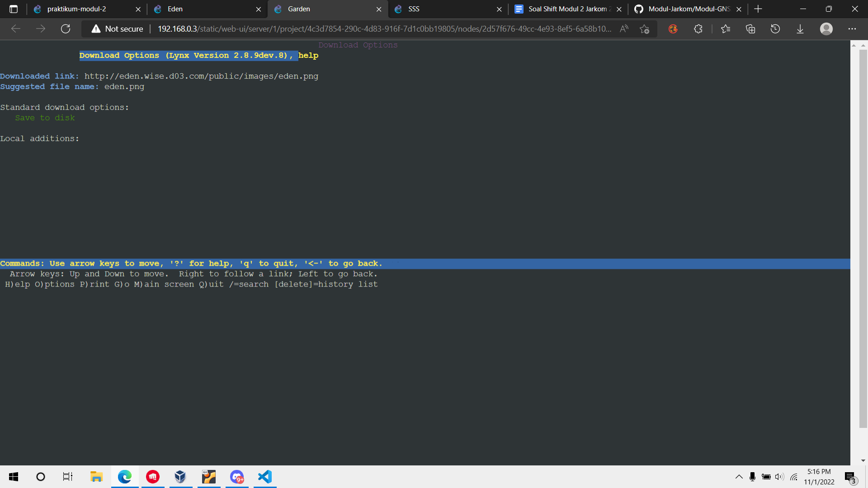This screenshot has height=488, width=868.
Task: Open the Collections icon in toolbar
Action: click(750, 29)
